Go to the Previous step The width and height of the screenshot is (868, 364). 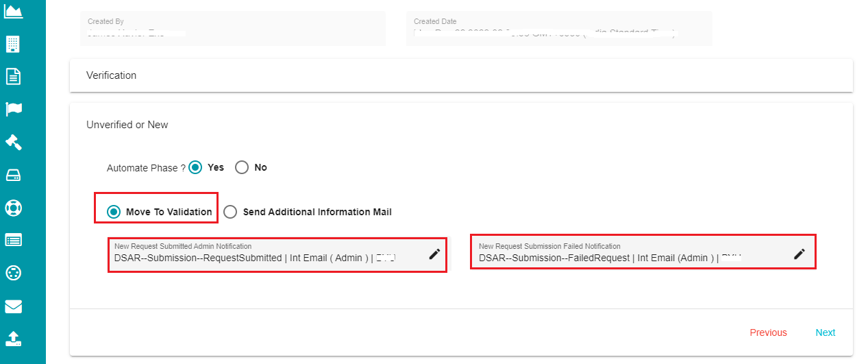pyautogui.click(x=768, y=332)
